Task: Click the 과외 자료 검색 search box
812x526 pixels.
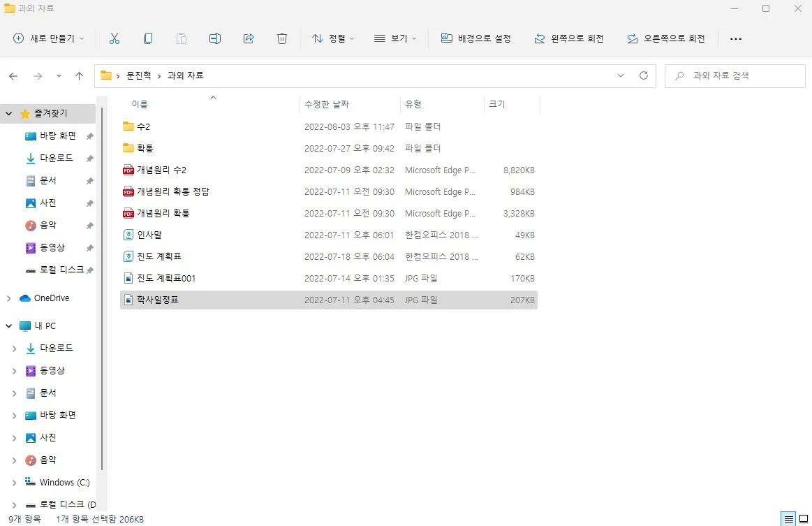Action: coord(735,75)
